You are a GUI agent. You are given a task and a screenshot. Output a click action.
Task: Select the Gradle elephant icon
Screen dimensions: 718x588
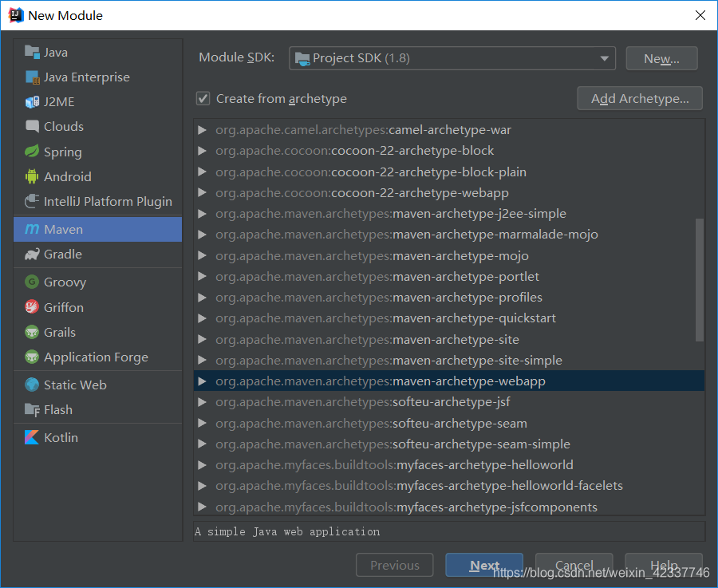[32, 255]
